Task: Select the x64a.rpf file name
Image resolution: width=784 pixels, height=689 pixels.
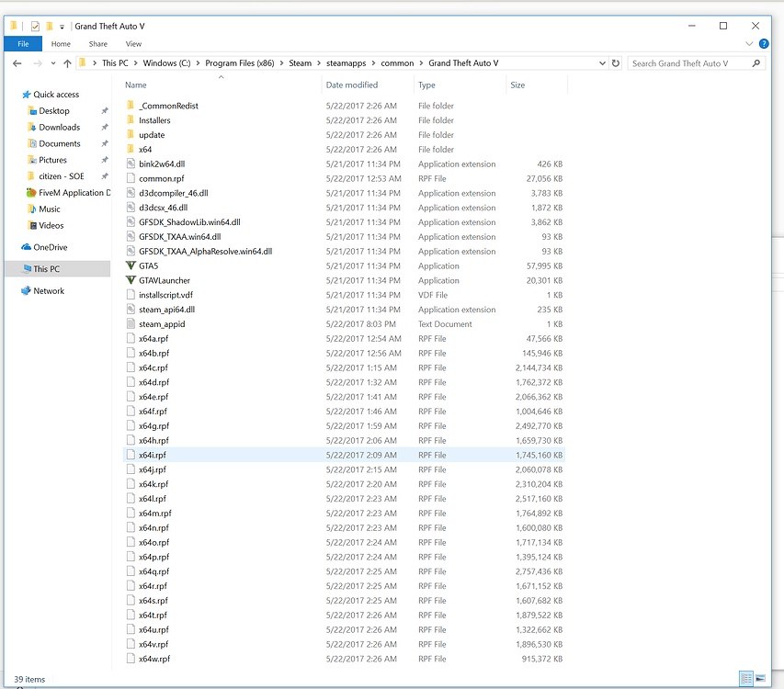Action: [x=153, y=339]
